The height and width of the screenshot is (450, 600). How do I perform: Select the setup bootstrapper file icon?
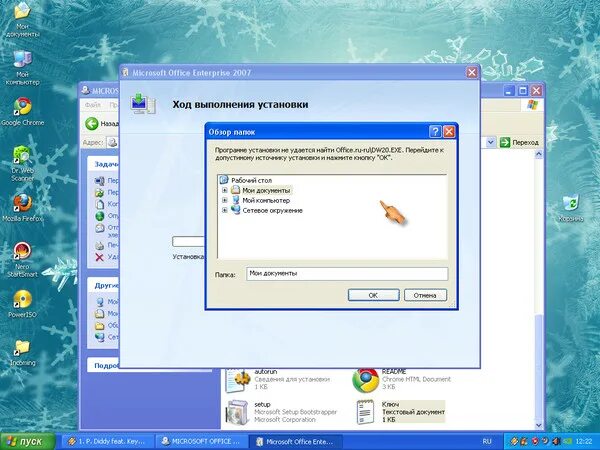(238, 412)
